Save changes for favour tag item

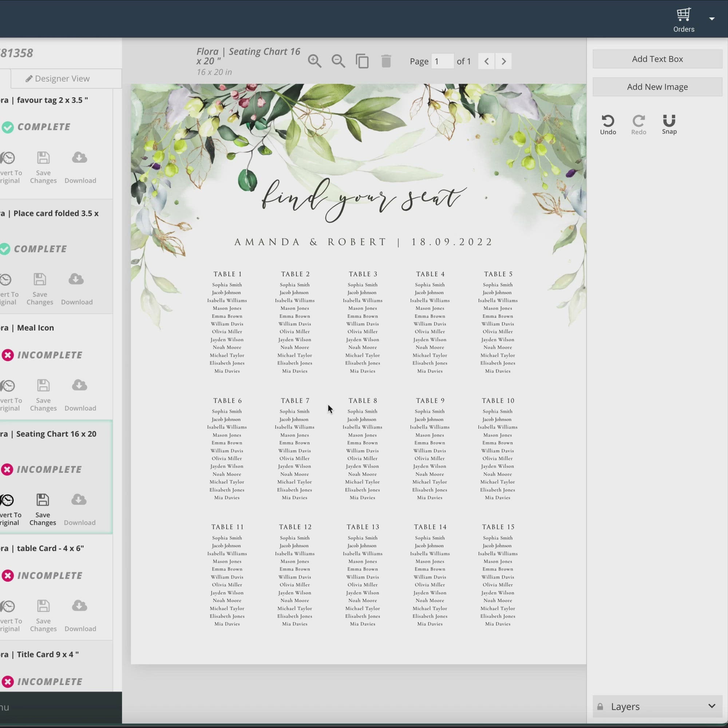(43, 168)
